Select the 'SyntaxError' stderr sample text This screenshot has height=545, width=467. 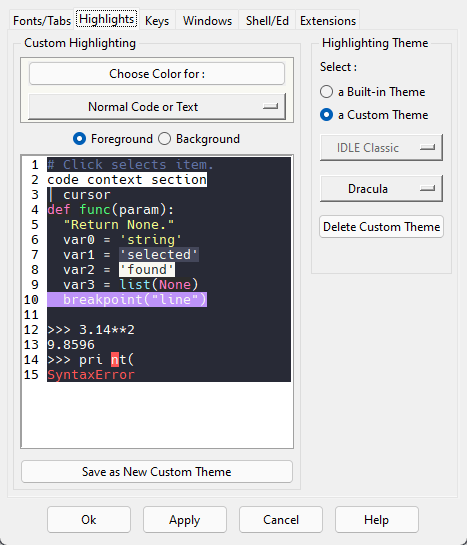(x=91, y=374)
